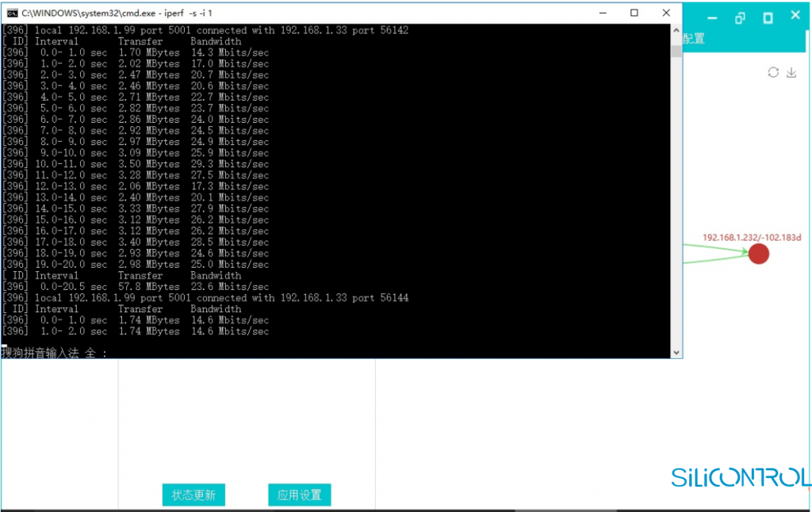Screen dimensions: 812x512
Task: Click the cmd vertical scrollbar thumb
Action: coord(676,50)
